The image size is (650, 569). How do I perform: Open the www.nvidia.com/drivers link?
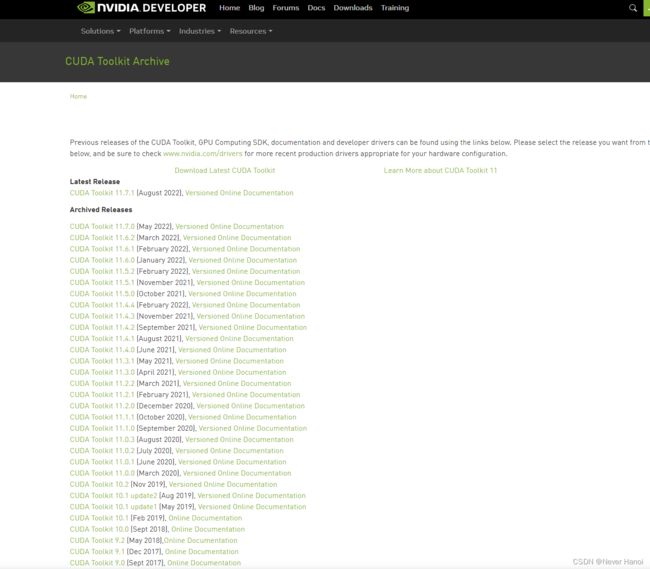[203, 154]
